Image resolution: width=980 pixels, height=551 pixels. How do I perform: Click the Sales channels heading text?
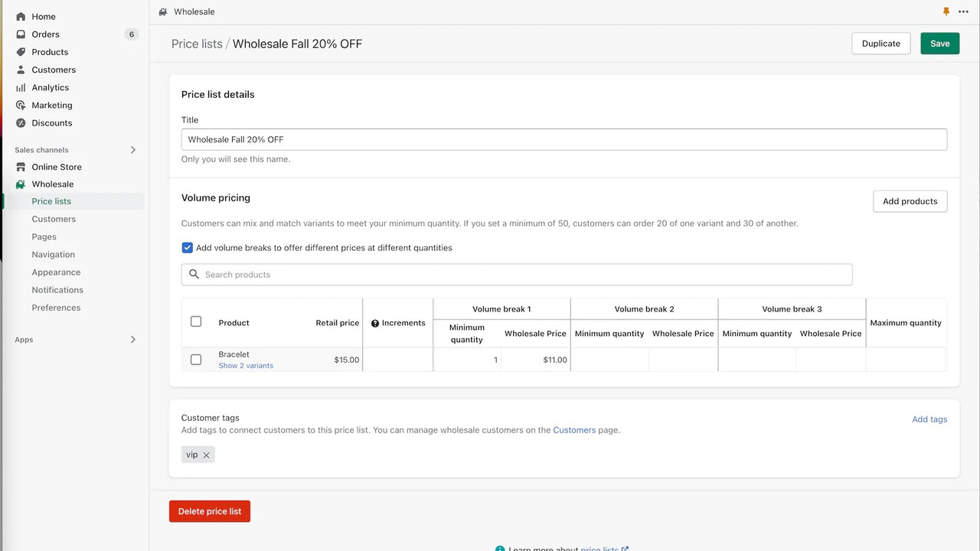(x=41, y=150)
